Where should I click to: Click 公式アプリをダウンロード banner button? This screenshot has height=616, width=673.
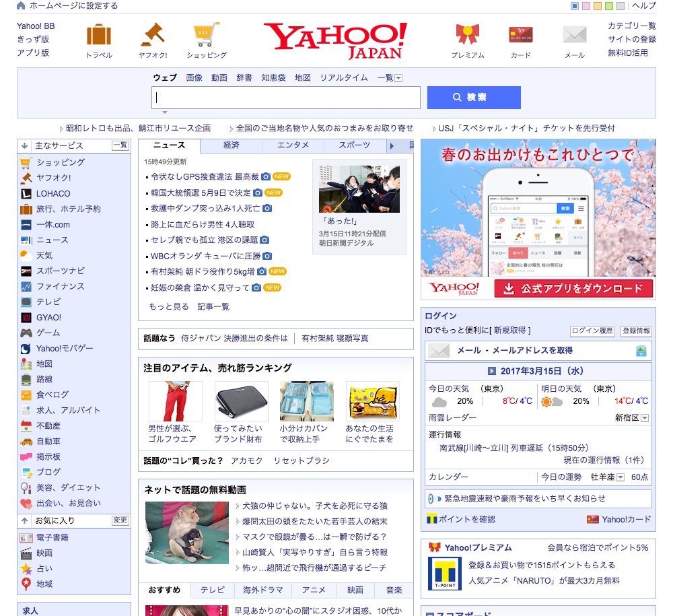coord(573,288)
